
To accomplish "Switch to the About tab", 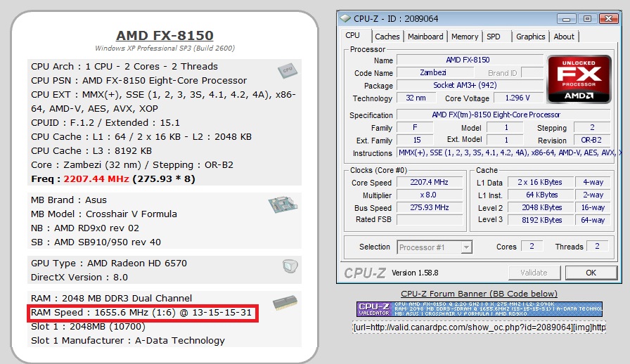I will click(x=564, y=37).
